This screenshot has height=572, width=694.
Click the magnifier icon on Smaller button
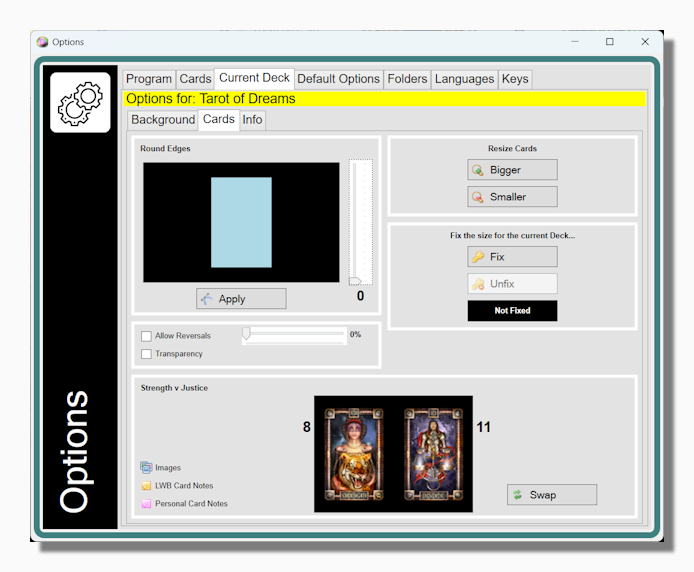[478, 197]
